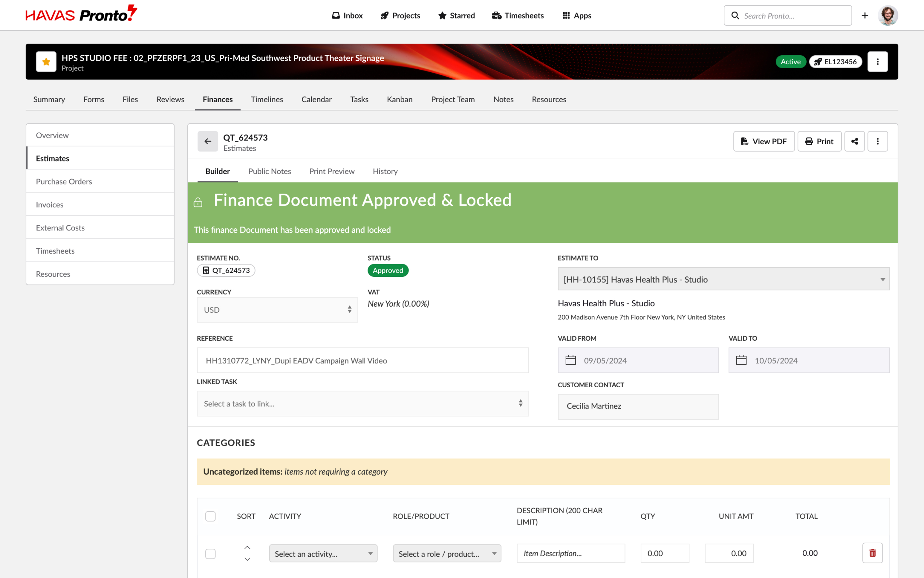Click the Customer Contact field

pyautogui.click(x=638, y=406)
